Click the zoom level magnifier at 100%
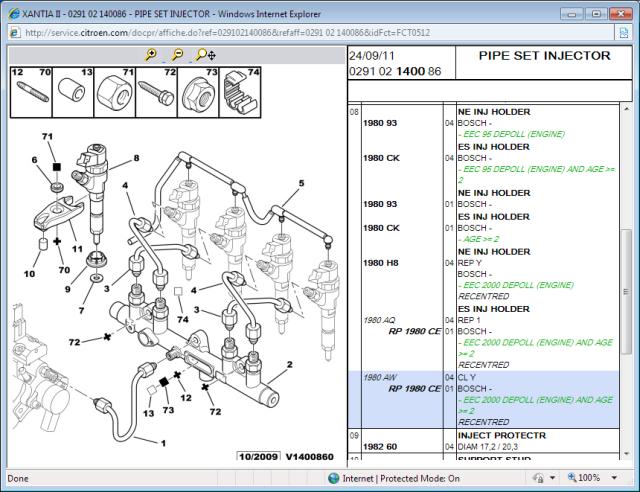The width and height of the screenshot is (640, 492). [x=572, y=477]
